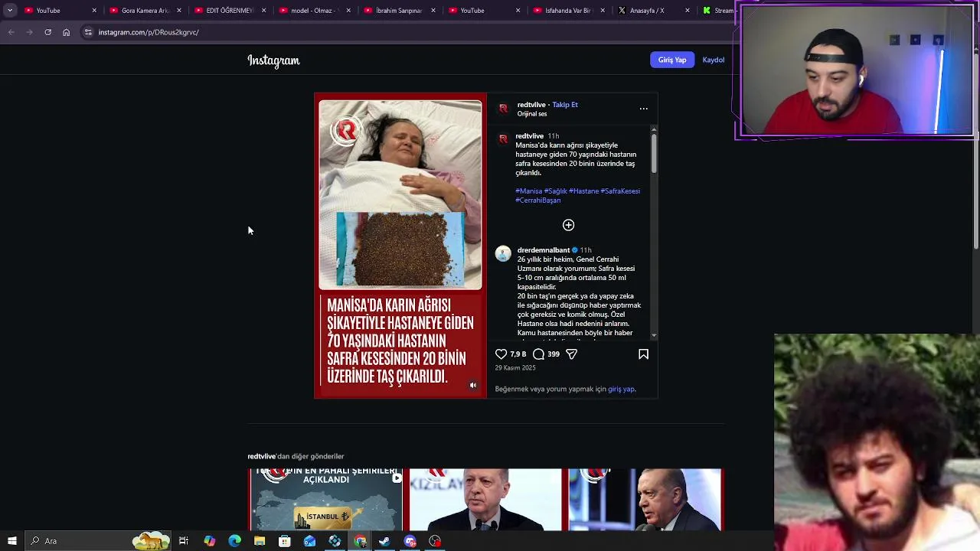The height and width of the screenshot is (551, 980).
Task: Click the 7,9 B likes count
Action: [518, 354]
